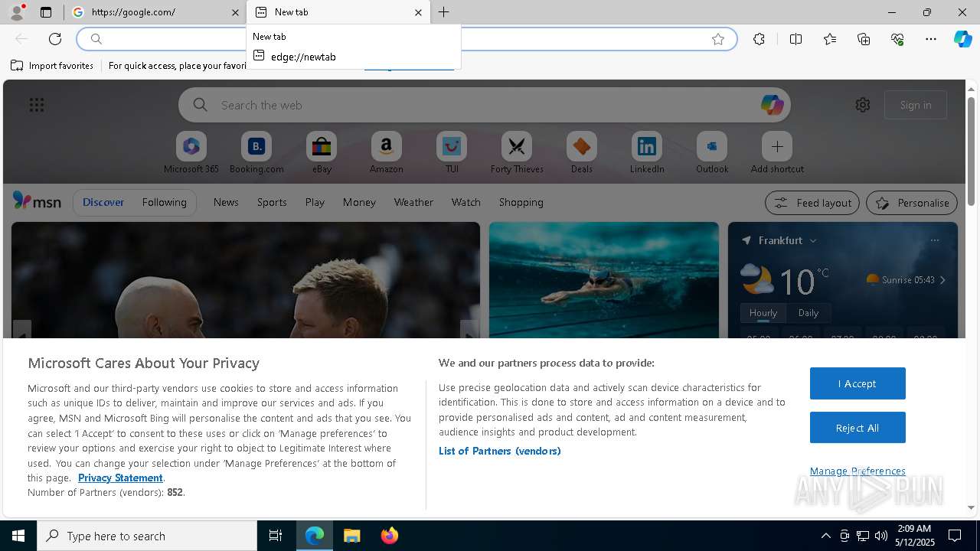Open the Shopping section
980x551 pixels.
(x=521, y=202)
